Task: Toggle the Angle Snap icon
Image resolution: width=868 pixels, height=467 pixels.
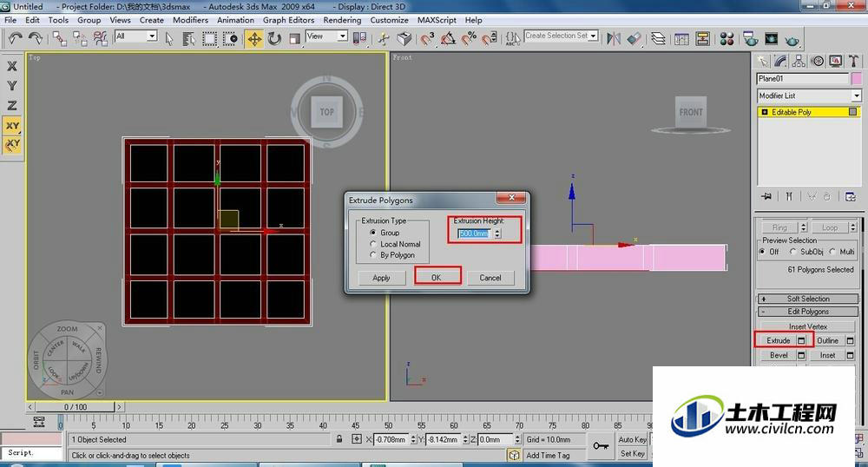Action: pyautogui.click(x=448, y=38)
